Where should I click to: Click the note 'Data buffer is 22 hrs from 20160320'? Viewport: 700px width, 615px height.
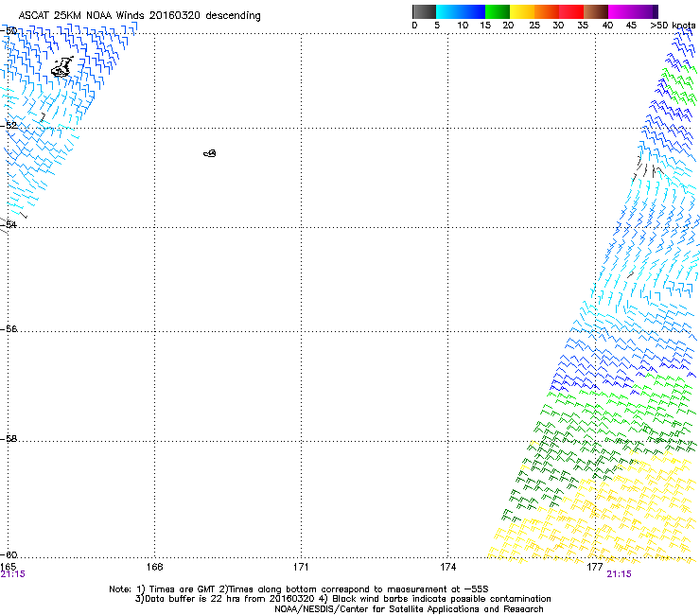228,599
